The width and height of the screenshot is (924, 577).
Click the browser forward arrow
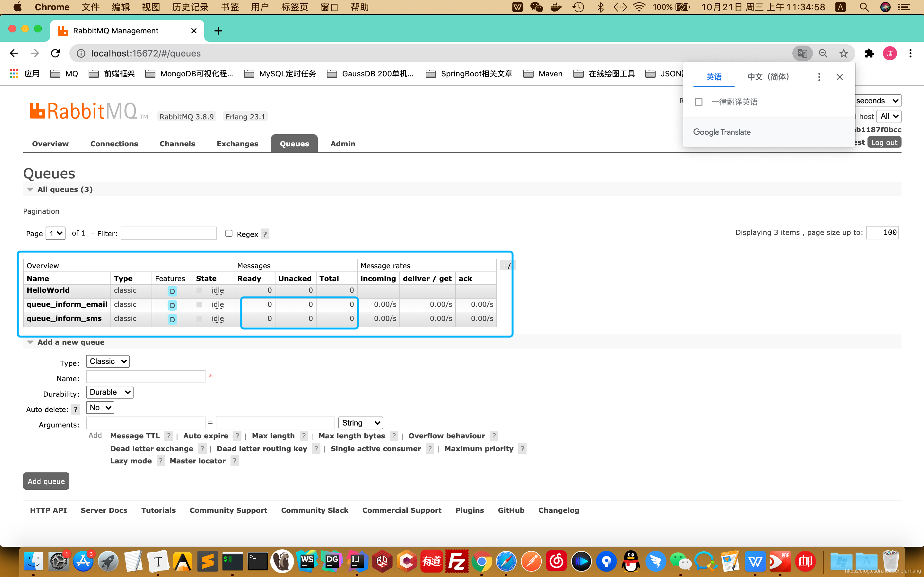(35, 53)
